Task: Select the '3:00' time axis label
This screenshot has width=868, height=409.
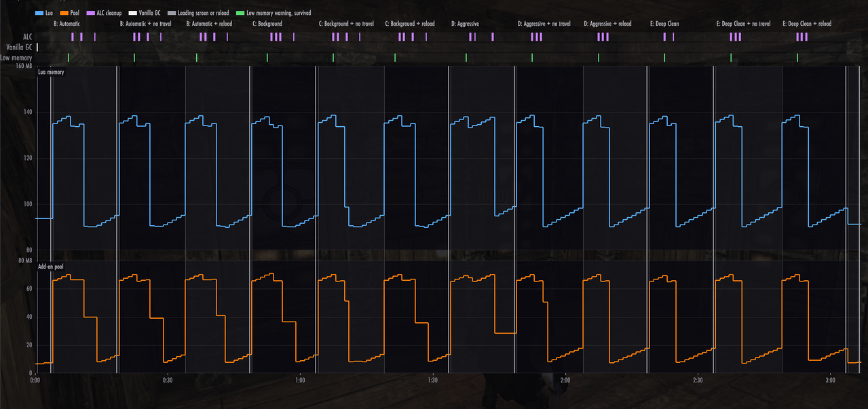Action: [x=830, y=380]
